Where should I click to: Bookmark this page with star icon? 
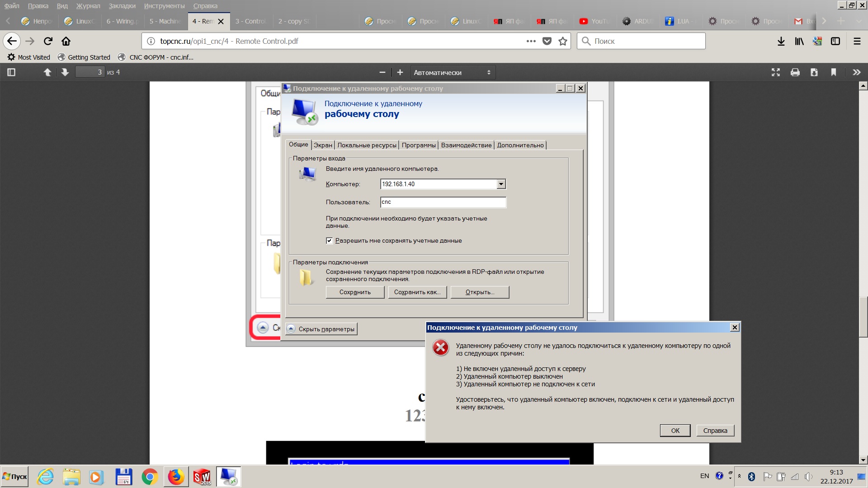tap(562, 41)
